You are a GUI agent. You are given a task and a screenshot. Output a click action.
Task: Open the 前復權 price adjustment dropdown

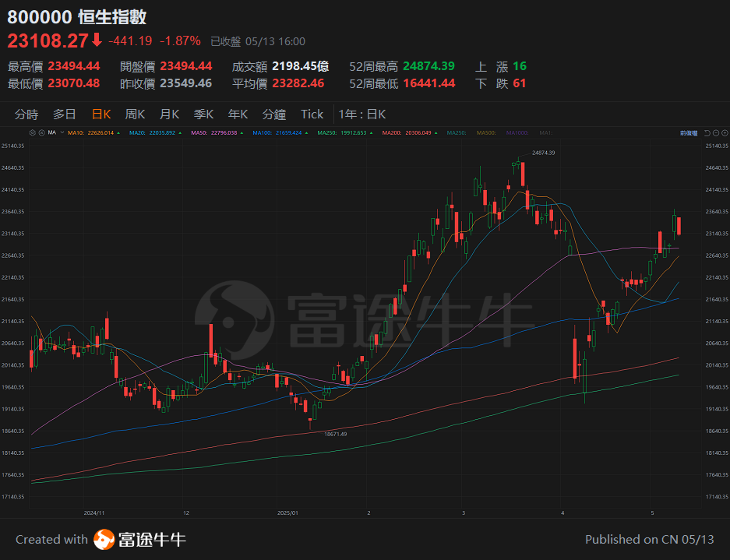689,133
